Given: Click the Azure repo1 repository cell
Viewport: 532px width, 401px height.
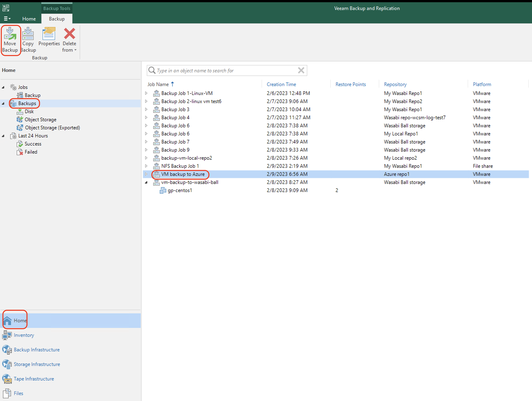Looking at the screenshot, I should coord(396,174).
